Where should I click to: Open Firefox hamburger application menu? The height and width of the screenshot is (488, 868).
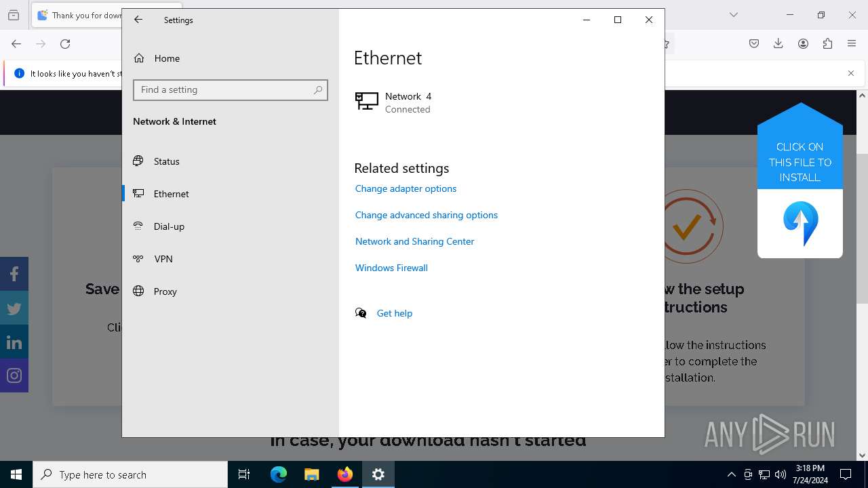(x=852, y=44)
